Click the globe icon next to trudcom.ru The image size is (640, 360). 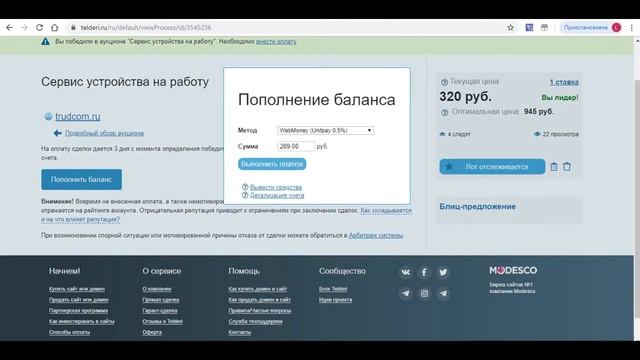click(x=48, y=116)
